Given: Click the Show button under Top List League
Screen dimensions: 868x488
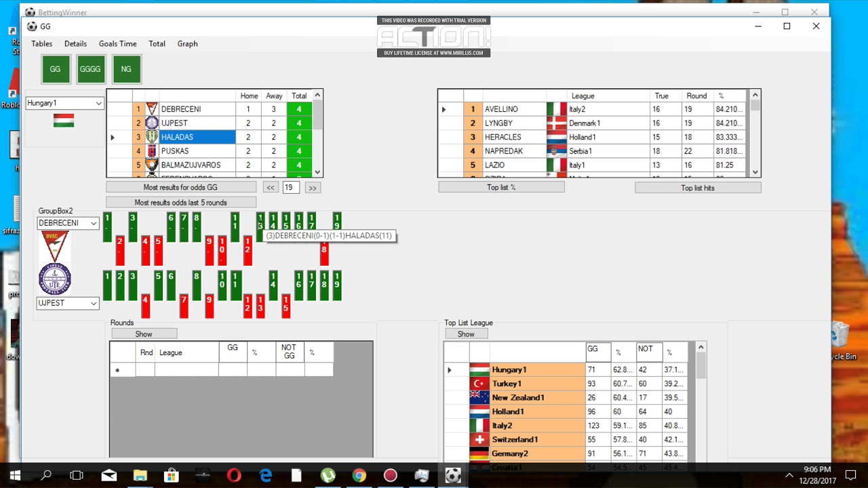Looking at the screenshot, I should pyautogui.click(x=466, y=334).
